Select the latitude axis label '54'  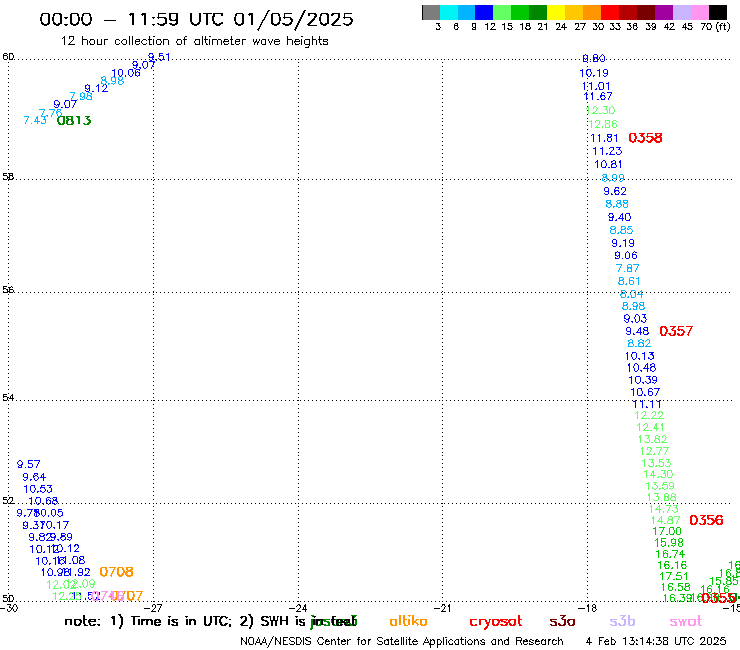coord(8,398)
